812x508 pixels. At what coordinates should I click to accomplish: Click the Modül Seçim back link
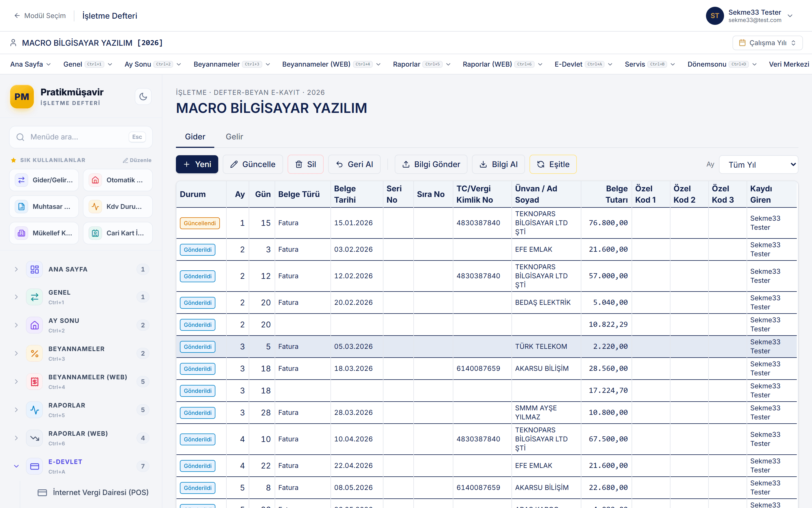tap(39, 16)
